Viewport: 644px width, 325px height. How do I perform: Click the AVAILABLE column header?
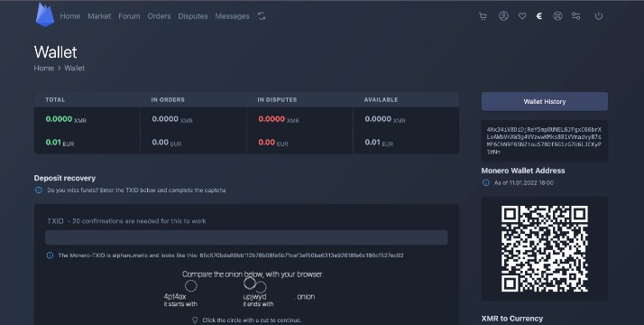tap(381, 100)
